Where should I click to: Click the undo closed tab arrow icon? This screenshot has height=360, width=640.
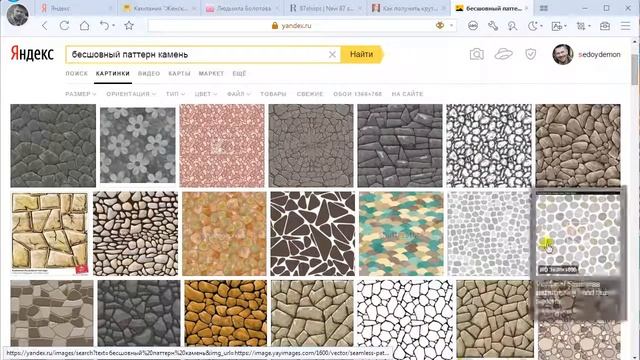[104, 26]
